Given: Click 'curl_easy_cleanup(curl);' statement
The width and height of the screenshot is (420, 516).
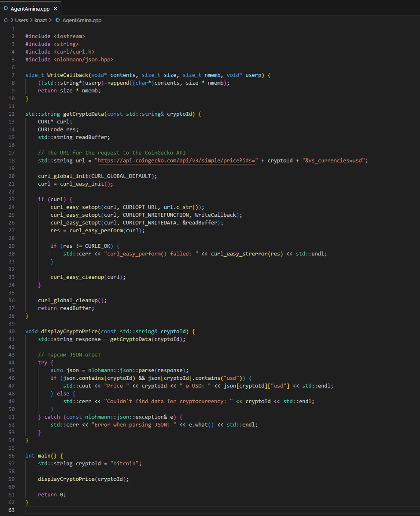Looking at the screenshot, I should click(88, 277).
